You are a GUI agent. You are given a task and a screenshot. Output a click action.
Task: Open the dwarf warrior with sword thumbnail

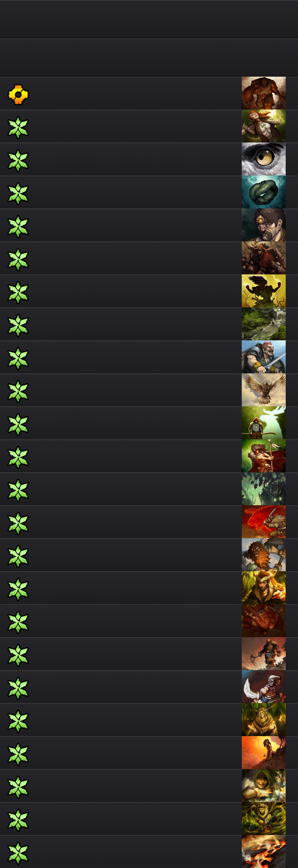tap(264, 357)
